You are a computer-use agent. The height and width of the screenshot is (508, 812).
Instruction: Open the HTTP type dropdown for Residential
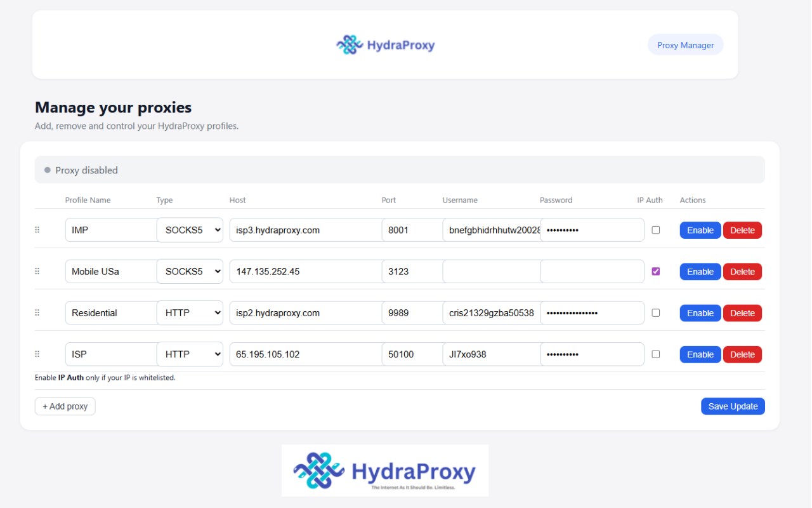pos(190,312)
